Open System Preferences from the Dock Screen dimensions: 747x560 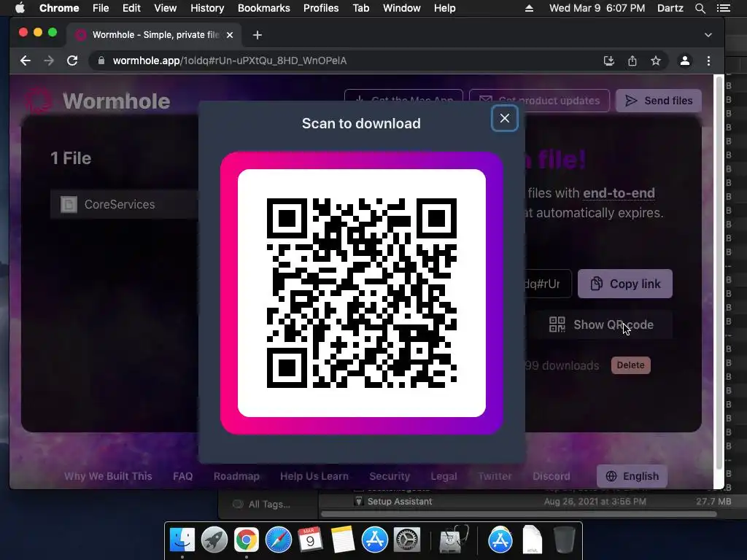coord(407,540)
